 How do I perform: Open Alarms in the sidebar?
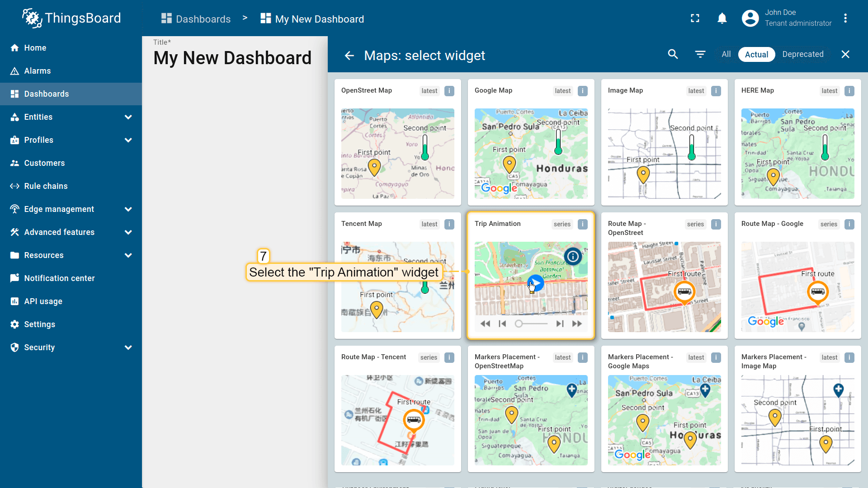(x=71, y=71)
